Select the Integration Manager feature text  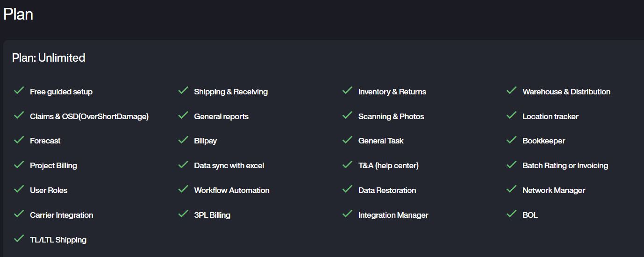point(393,215)
